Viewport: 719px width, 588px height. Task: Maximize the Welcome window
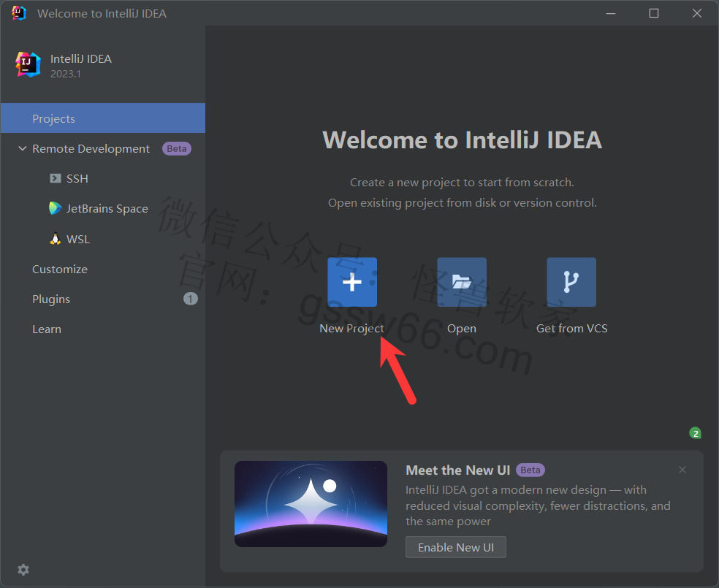(x=654, y=13)
